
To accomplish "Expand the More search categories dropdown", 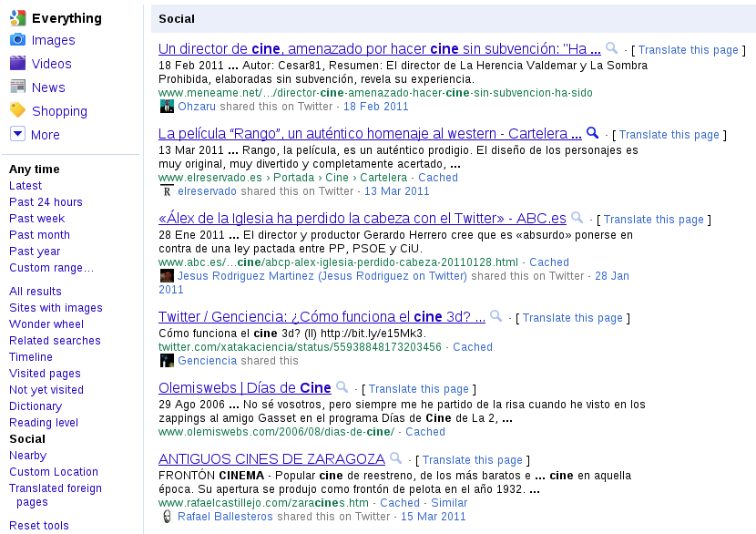I will (17, 134).
